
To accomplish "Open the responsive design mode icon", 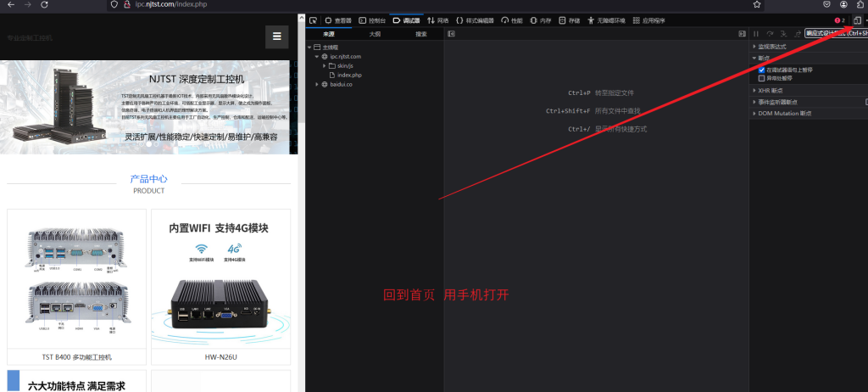I will pos(857,20).
